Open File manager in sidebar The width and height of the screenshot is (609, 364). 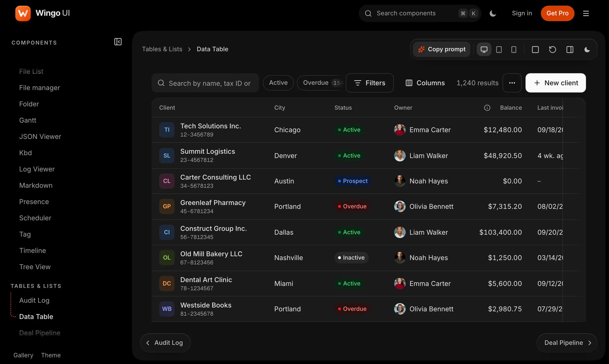40,88
